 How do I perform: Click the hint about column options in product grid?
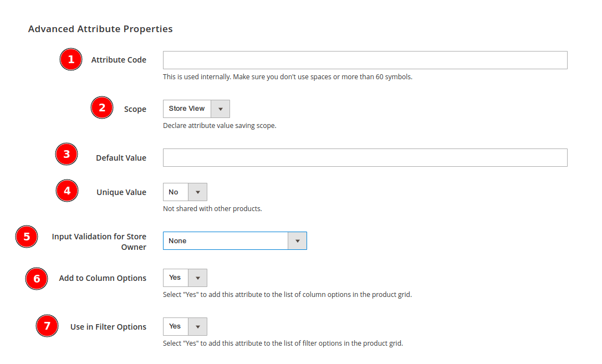[x=287, y=295]
